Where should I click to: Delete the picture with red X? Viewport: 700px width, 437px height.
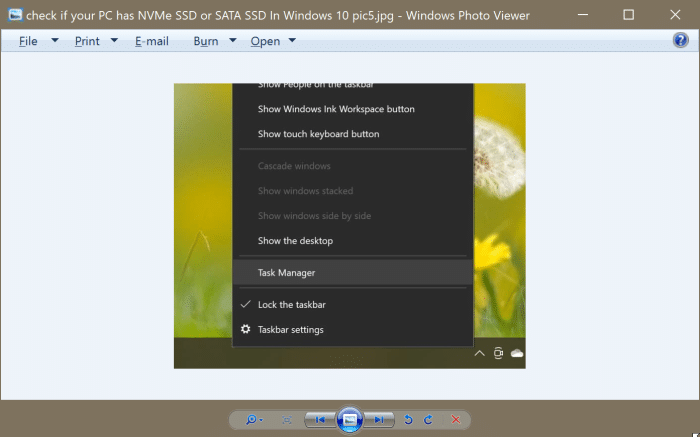(455, 420)
